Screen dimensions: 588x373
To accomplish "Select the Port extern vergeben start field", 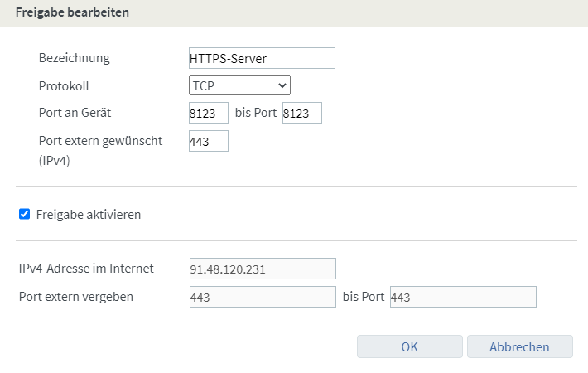I will pyautogui.click(x=262, y=297).
